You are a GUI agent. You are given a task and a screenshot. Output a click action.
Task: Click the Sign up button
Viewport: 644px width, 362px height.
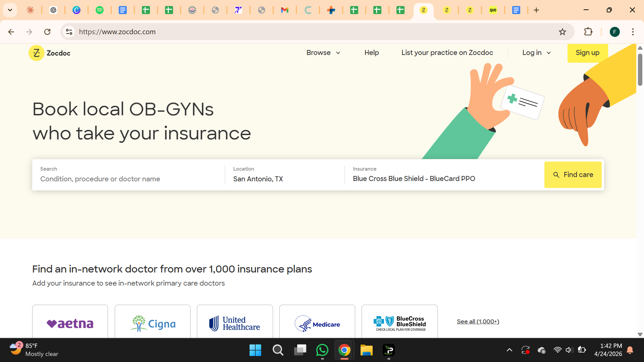click(x=588, y=53)
